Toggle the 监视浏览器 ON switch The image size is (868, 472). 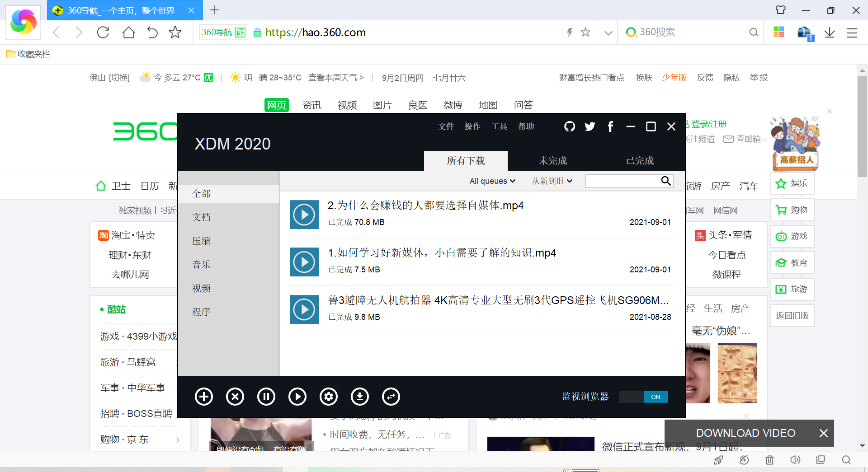pos(643,397)
